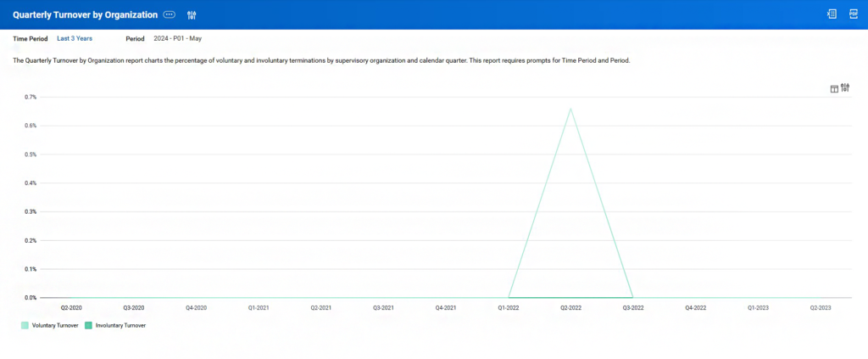The height and width of the screenshot is (359, 868).
Task: Click the Q2-2022 peak data point
Action: (x=570, y=109)
